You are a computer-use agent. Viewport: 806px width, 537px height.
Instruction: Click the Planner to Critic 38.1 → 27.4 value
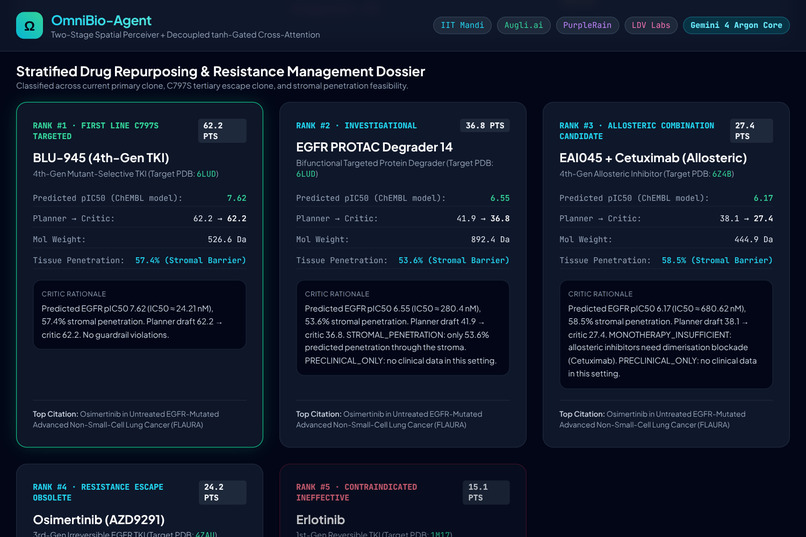tap(746, 218)
